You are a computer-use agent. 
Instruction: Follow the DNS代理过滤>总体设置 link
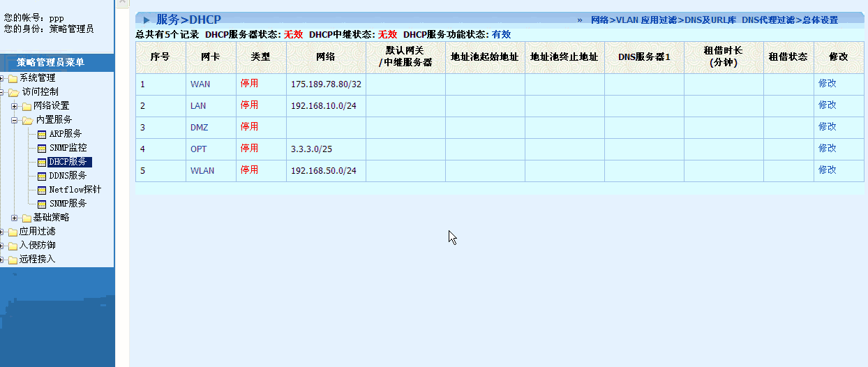790,20
